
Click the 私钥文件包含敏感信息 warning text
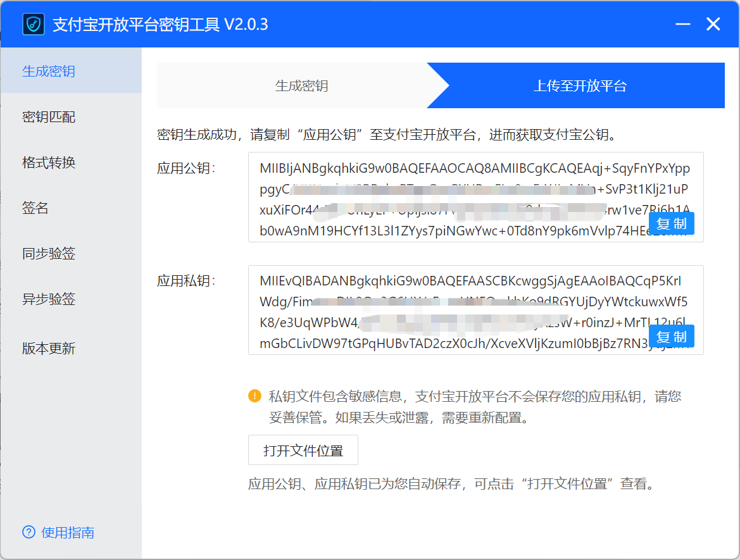[475, 407]
